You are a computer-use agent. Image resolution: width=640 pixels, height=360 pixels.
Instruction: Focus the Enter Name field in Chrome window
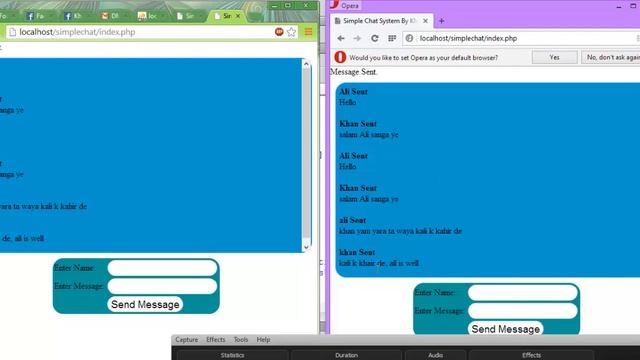tap(162, 268)
